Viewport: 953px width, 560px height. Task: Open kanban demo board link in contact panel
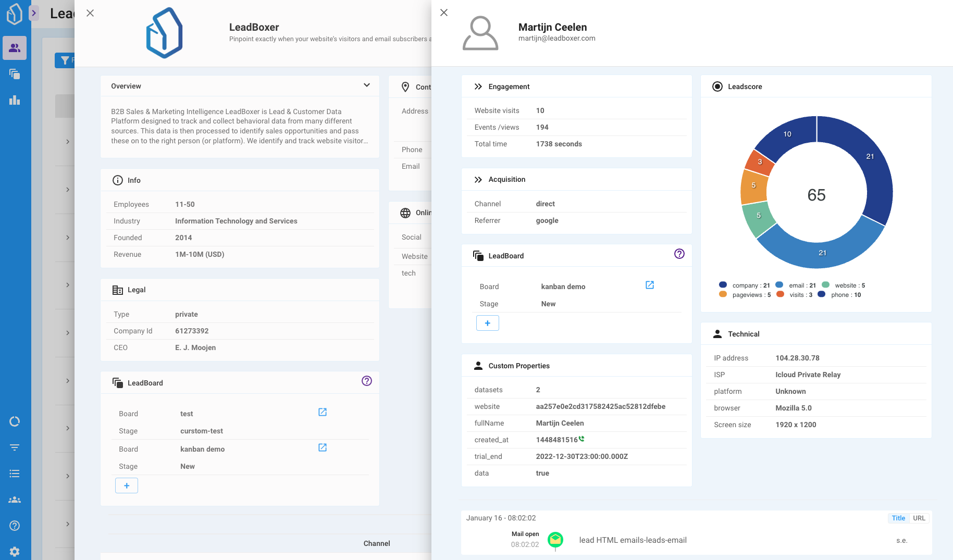(x=649, y=285)
